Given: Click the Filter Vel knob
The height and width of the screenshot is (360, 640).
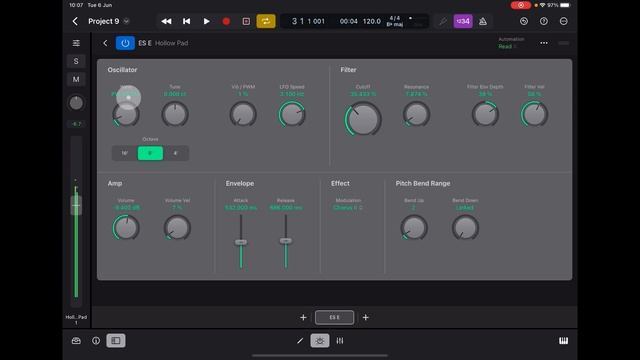Looking at the screenshot, I should tap(534, 115).
